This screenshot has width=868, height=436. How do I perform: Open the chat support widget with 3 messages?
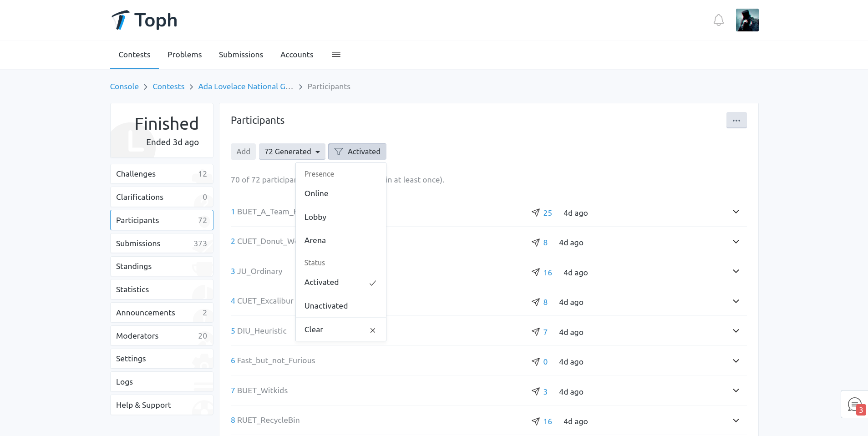pos(854,403)
